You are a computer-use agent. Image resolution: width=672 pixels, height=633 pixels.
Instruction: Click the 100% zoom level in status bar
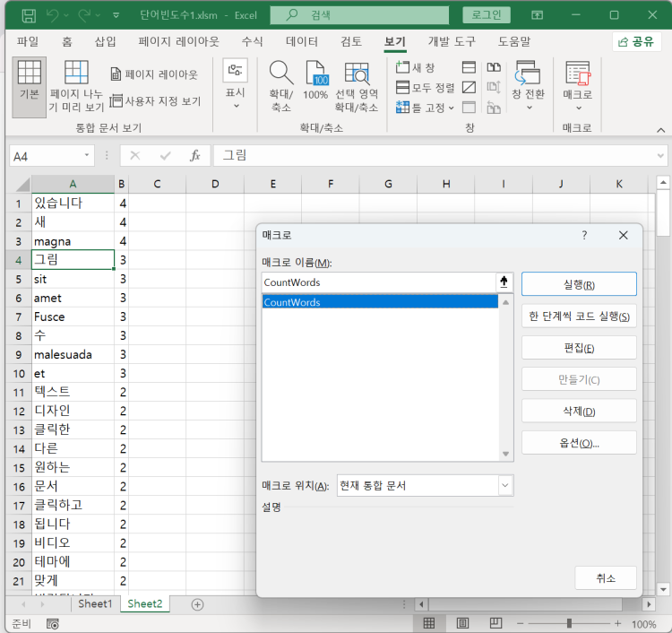tap(643, 624)
